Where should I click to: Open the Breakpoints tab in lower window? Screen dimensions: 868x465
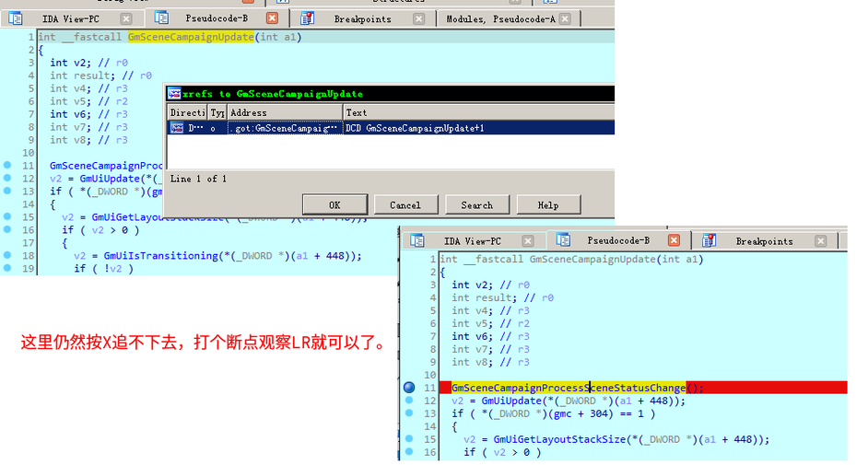pos(764,241)
